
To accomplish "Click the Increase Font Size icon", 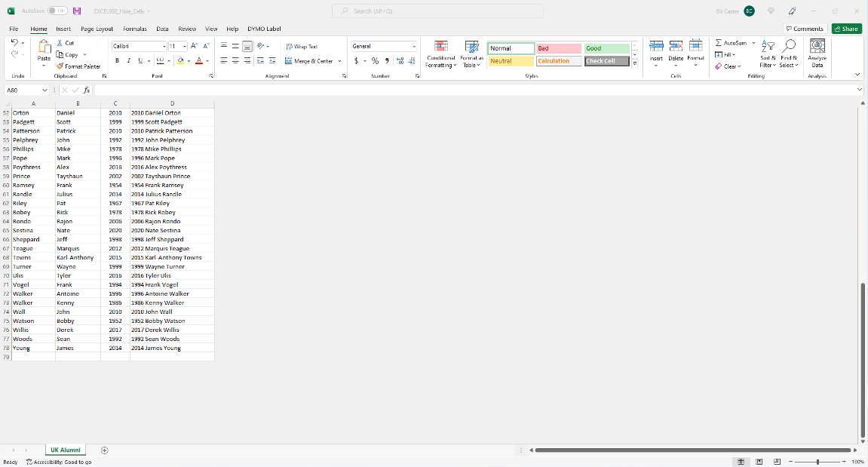I will tap(194, 46).
